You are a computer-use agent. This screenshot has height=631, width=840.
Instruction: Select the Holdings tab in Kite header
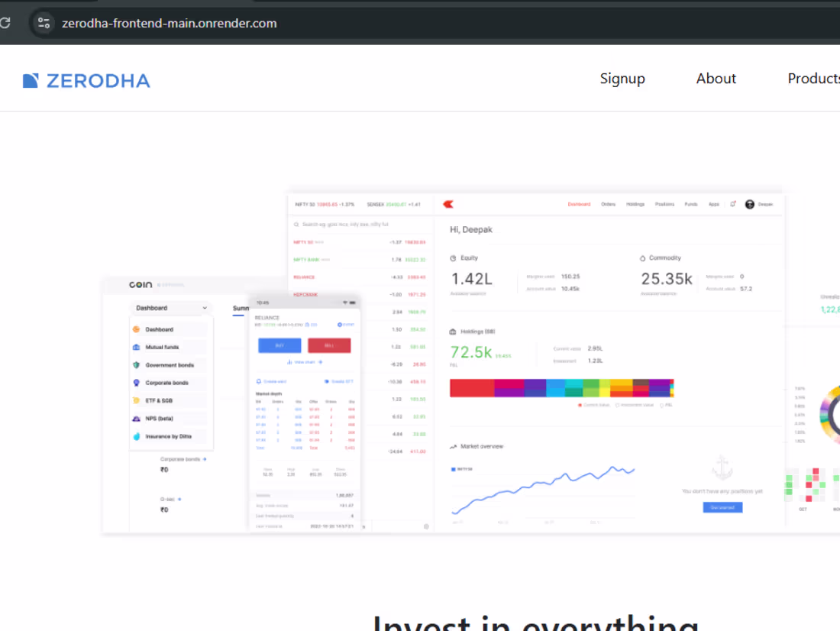[x=635, y=204]
